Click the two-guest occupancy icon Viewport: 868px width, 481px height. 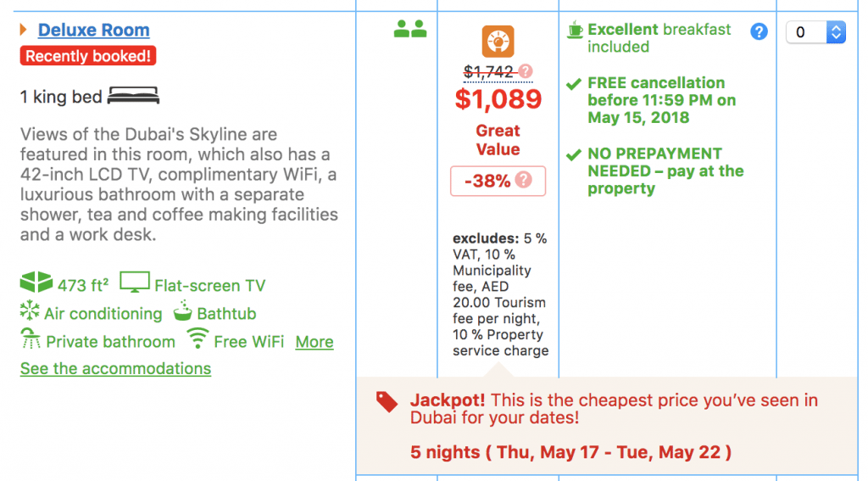click(410, 29)
